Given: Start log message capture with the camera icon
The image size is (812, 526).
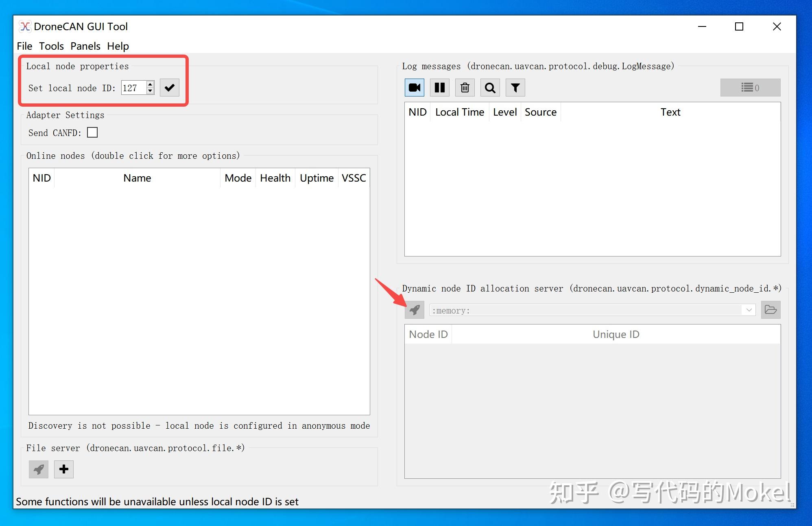Looking at the screenshot, I should coord(414,87).
